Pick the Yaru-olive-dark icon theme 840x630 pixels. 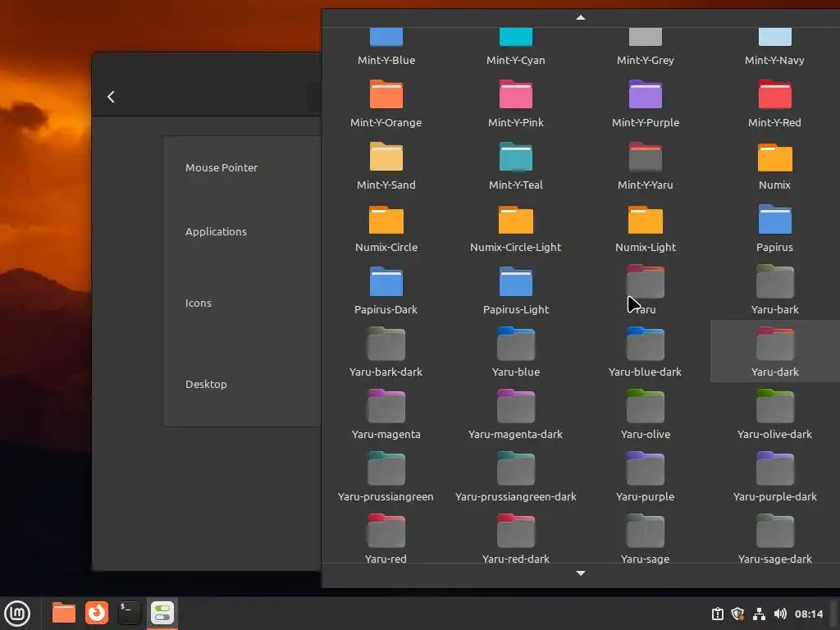coord(774,414)
